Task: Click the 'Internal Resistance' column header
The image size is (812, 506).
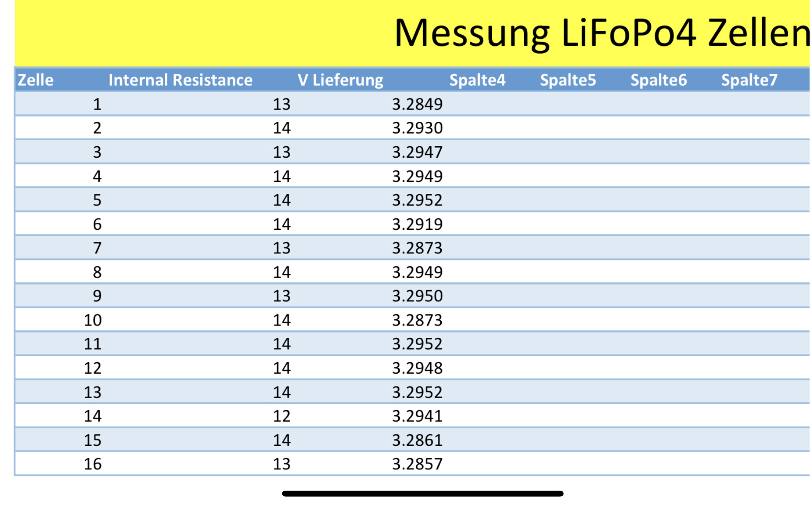Action: (181, 80)
